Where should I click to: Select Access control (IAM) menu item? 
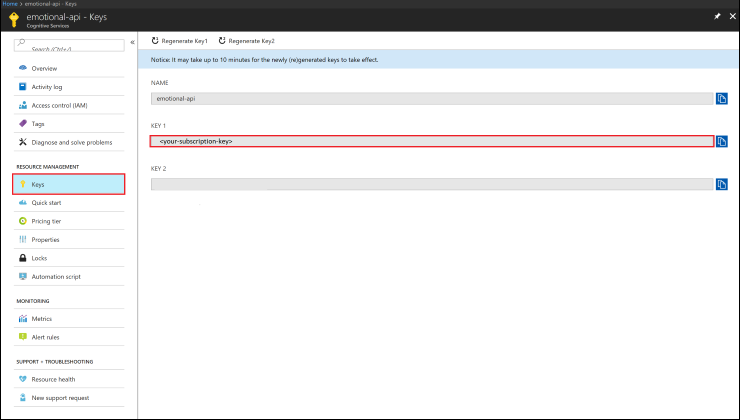69,105
